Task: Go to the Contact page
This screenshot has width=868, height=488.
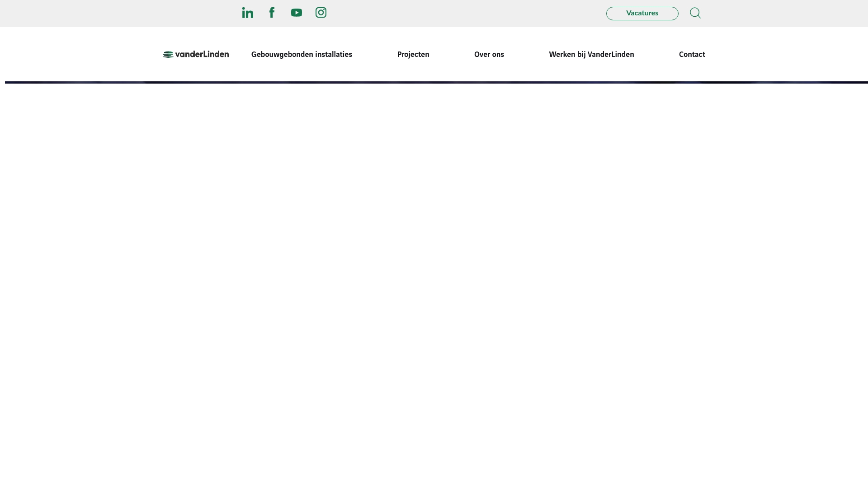Action: pos(692,55)
